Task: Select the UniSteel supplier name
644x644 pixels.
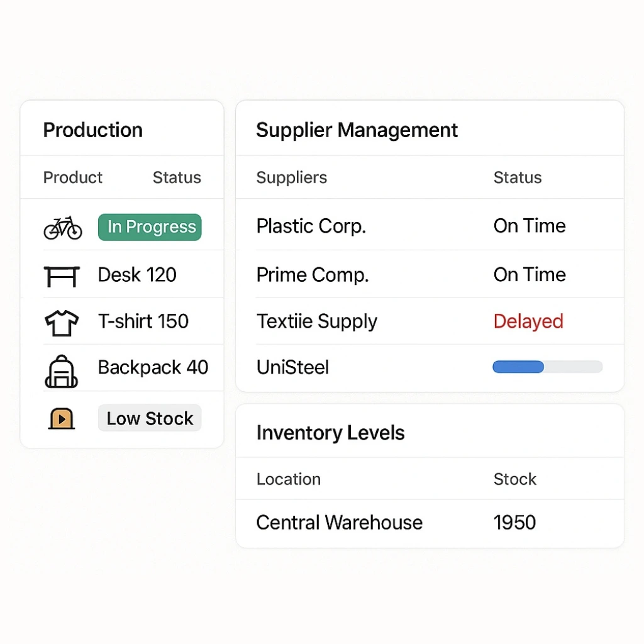Action: 292,367
